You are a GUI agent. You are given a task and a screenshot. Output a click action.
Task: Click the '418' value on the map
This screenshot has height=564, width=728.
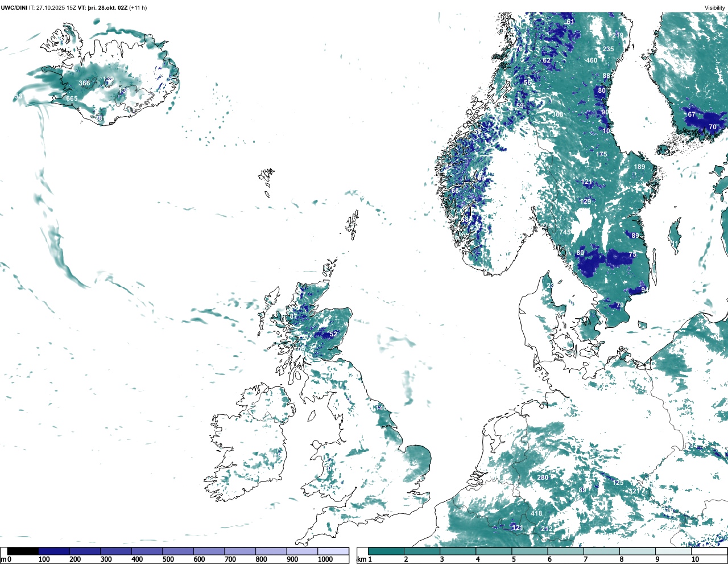(x=536, y=513)
